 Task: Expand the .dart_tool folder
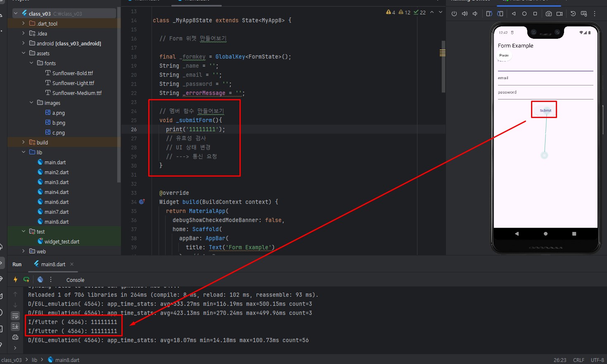coord(24,24)
